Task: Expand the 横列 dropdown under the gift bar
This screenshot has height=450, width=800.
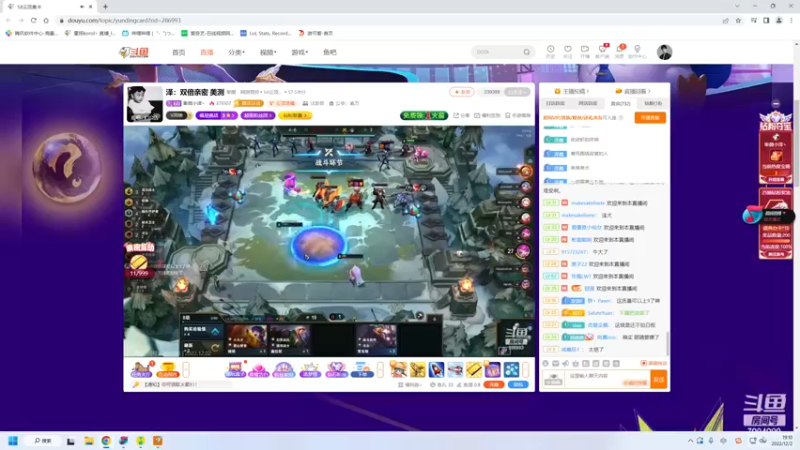Action: click(x=410, y=385)
